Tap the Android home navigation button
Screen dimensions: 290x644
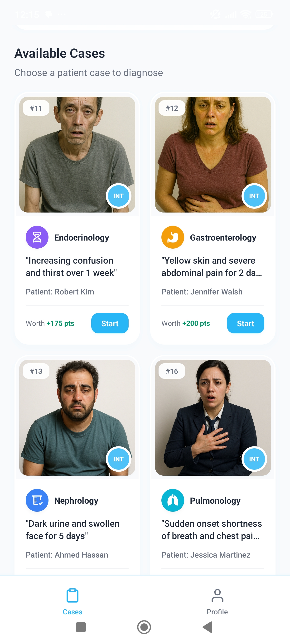coord(144,627)
